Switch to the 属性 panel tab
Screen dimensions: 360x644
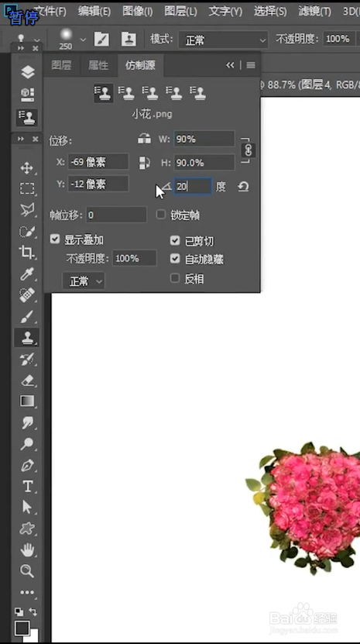[98, 65]
